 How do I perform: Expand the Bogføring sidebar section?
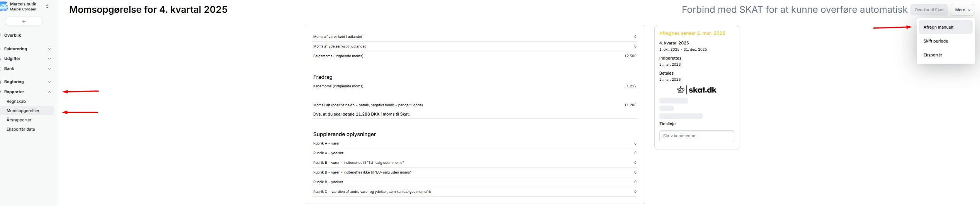tap(49, 82)
